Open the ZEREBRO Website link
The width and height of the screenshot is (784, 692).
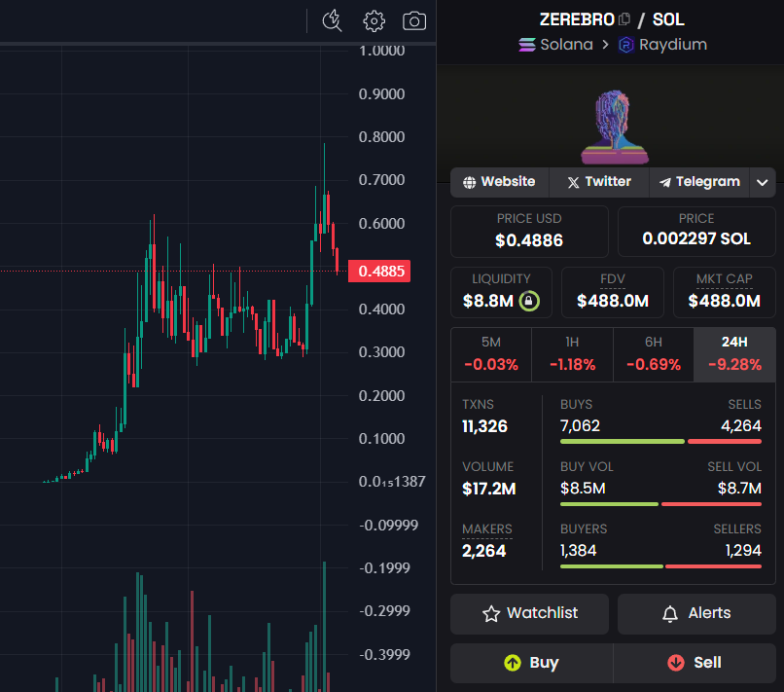(499, 181)
